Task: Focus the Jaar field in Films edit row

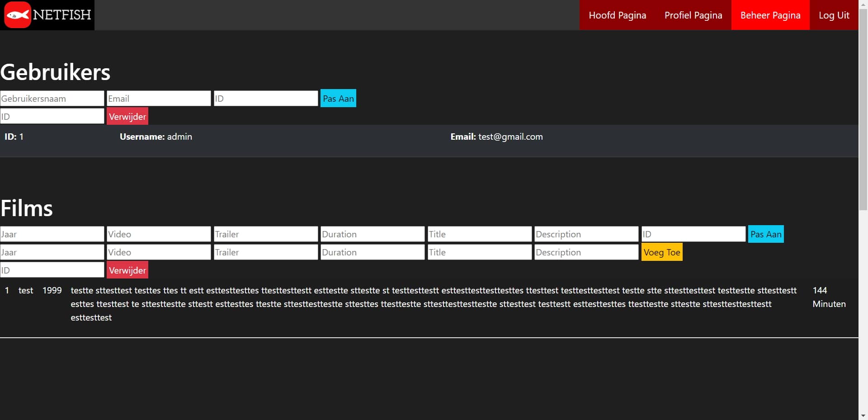Action: point(52,234)
